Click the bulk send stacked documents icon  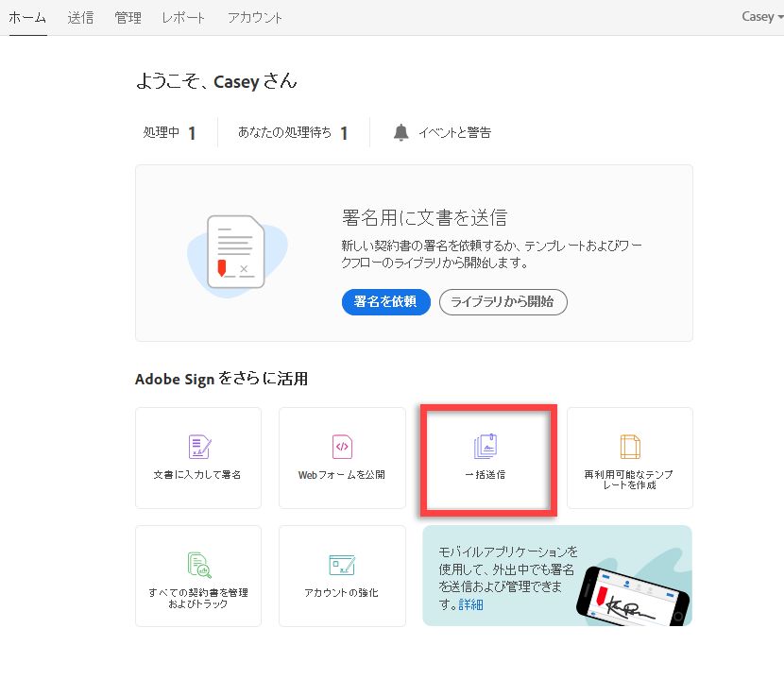pos(485,446)
